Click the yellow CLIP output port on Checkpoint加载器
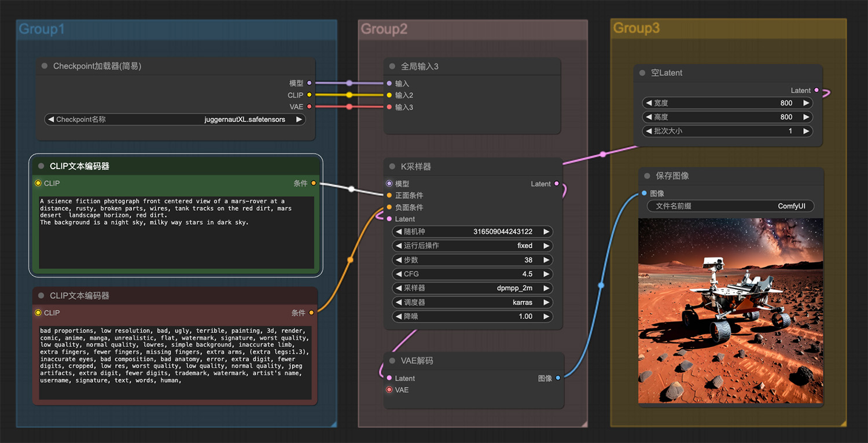 point(309,95)
